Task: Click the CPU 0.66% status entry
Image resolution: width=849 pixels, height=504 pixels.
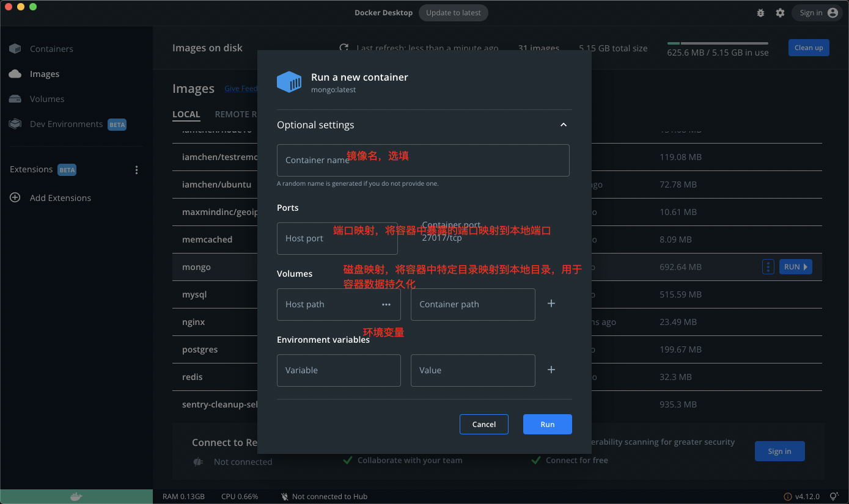Action: coord(240,497)
